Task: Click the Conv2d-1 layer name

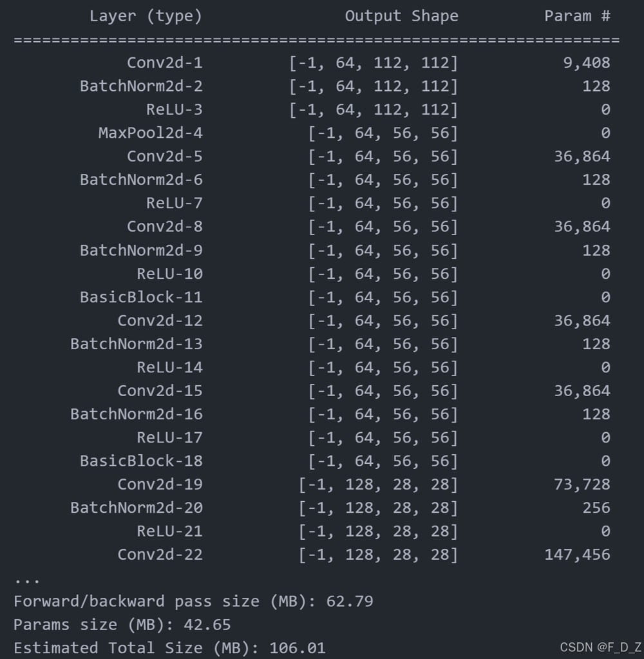Action: click(164, 63)
